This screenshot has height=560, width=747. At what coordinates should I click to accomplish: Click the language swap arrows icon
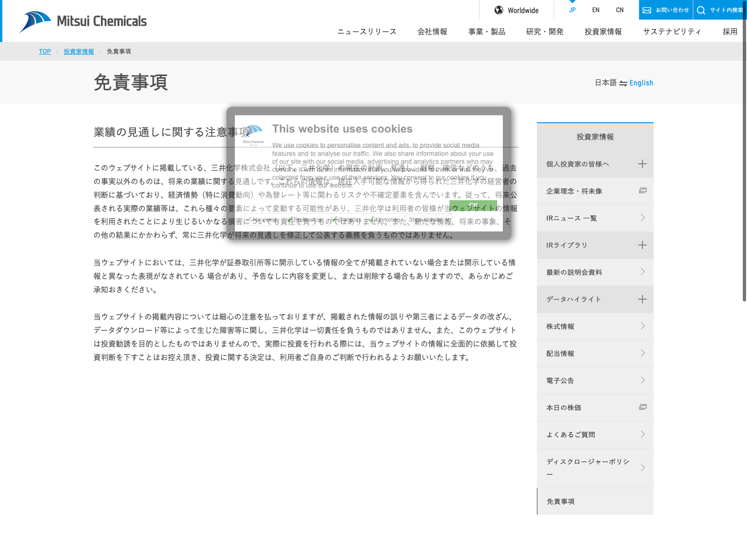(623, 83)
